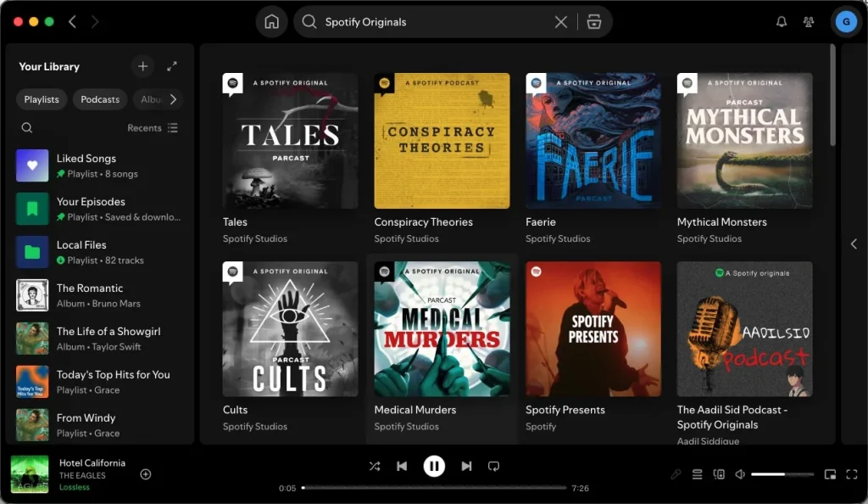Switch to the Miniplayer
Viewport: 868px width, 504px height.
tap(831, 474)
